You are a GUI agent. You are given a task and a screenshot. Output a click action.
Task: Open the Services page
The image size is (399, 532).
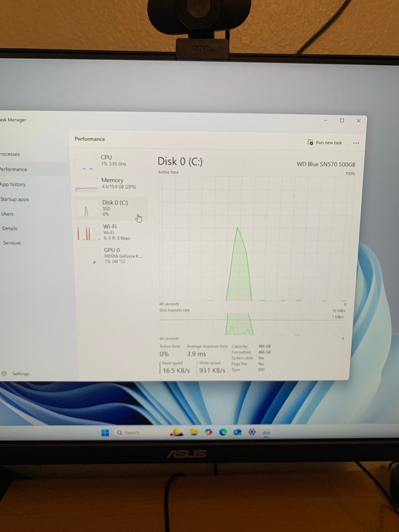coord(12,243)
